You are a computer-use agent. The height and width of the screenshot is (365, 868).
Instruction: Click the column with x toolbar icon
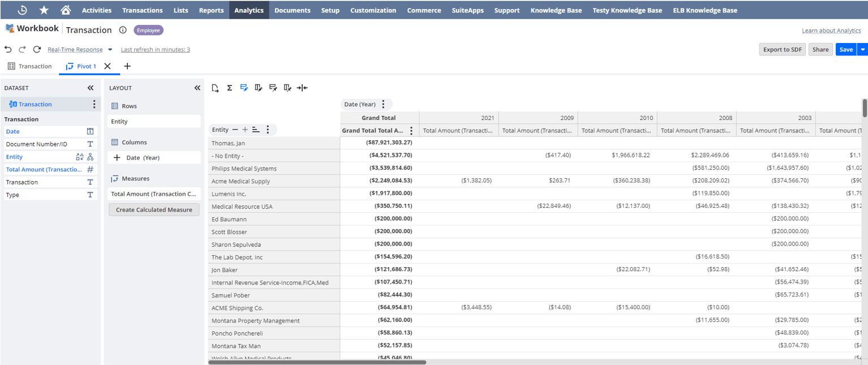[x=287, y=88]
